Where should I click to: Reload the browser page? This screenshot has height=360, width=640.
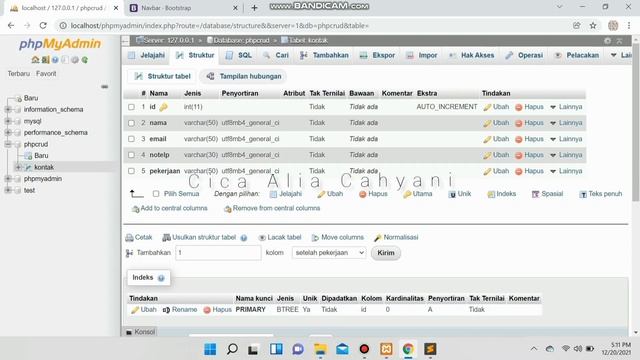pyautogui.click(x=43, y=25)
